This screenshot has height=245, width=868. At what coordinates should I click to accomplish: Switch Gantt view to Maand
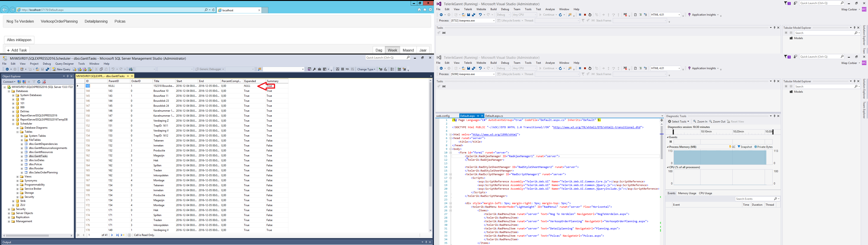(408, 50)
